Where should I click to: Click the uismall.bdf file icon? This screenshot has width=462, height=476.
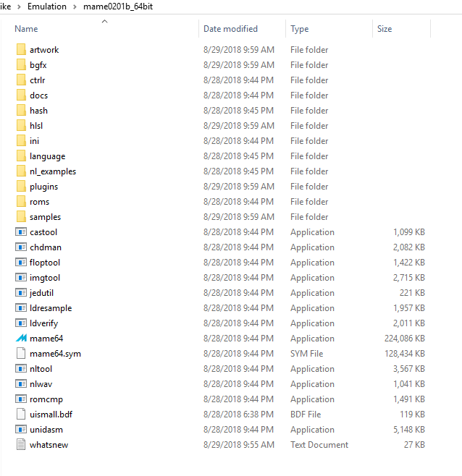pyautogui.click(x=21, y=414)
